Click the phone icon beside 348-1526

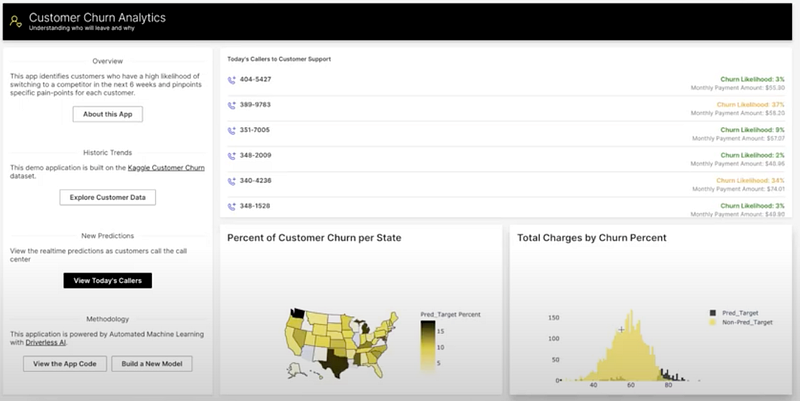(x=232, y=205)
